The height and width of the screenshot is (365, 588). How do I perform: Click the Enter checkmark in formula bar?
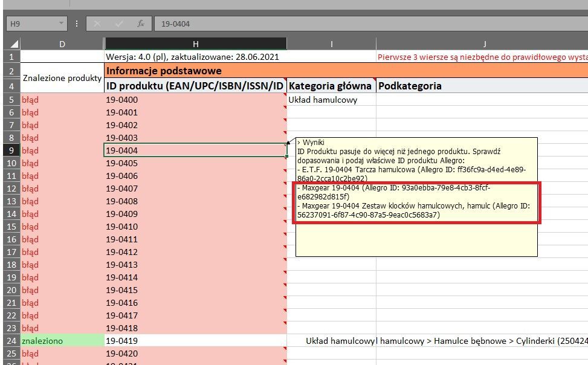pos(118,24)
